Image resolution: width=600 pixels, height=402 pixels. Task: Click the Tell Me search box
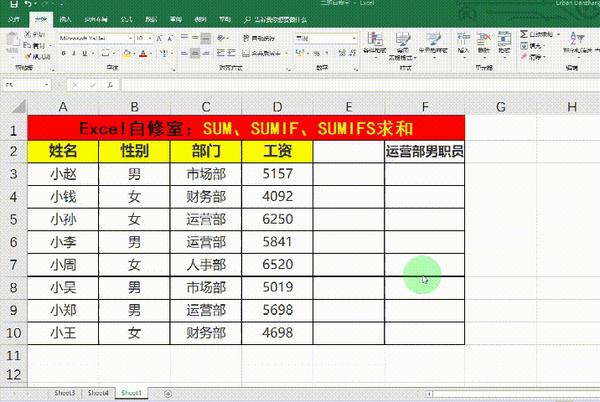(276, 20)
